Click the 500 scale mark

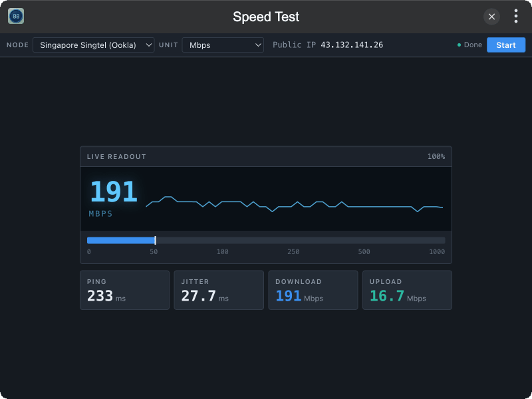[x=364, y=252]
